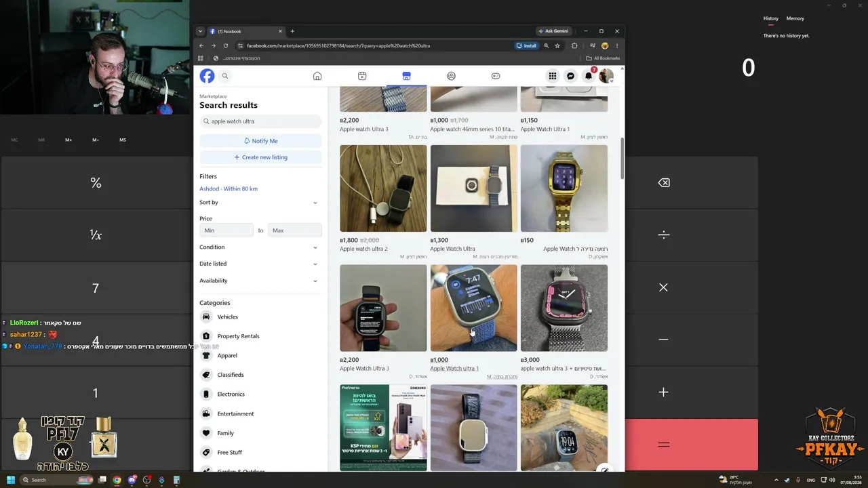Open the Facebook notifications bell
The height and width of the screenshot is (488, 868).
[x=589, y=76]
